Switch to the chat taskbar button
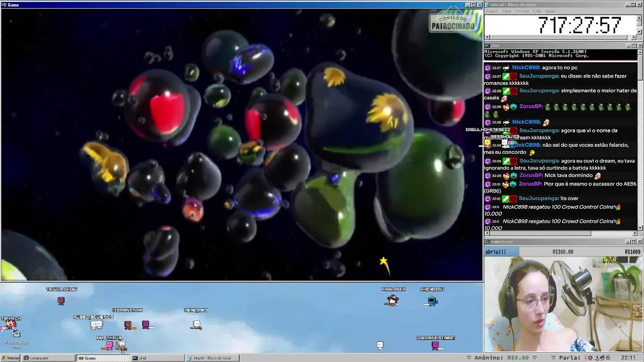644x362 pixels. [157, 358]
